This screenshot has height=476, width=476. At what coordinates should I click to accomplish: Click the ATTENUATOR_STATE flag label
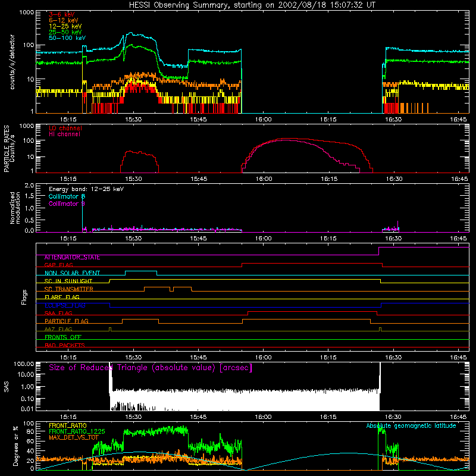pos(72,258)
